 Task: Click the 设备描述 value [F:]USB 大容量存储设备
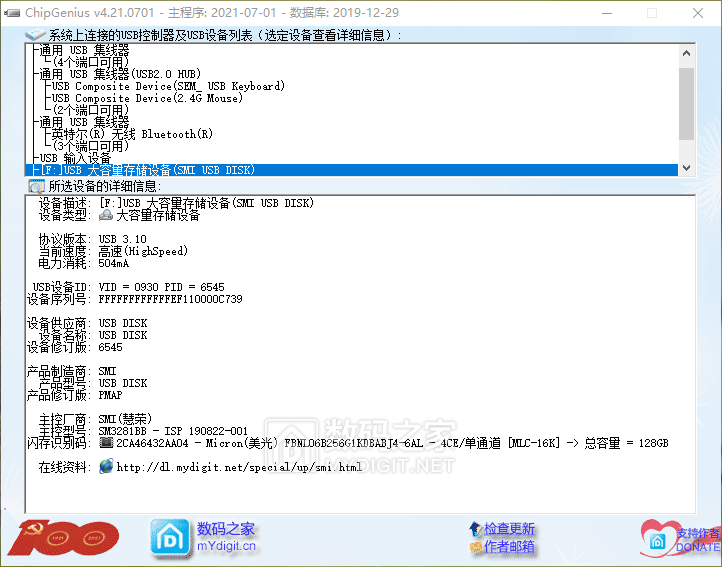(x=206, y=203)
